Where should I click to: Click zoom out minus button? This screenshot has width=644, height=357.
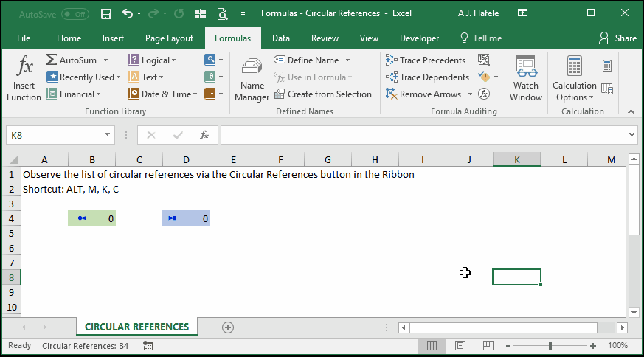tap(508, 346)
